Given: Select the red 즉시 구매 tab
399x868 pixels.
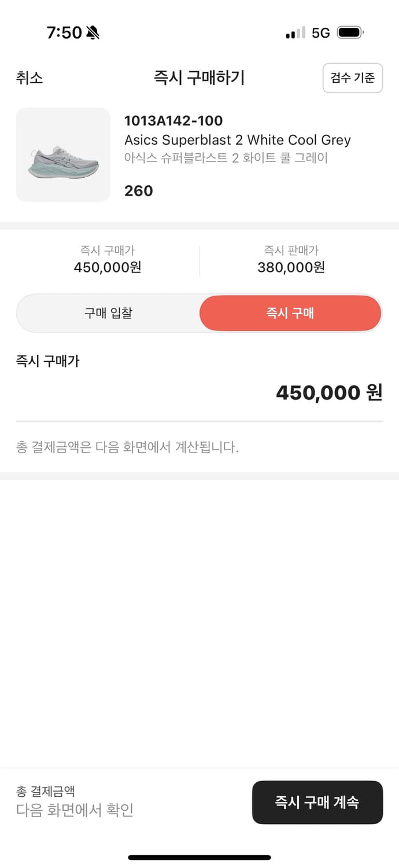Looking at the screenshot, I should tap(290, 313).
